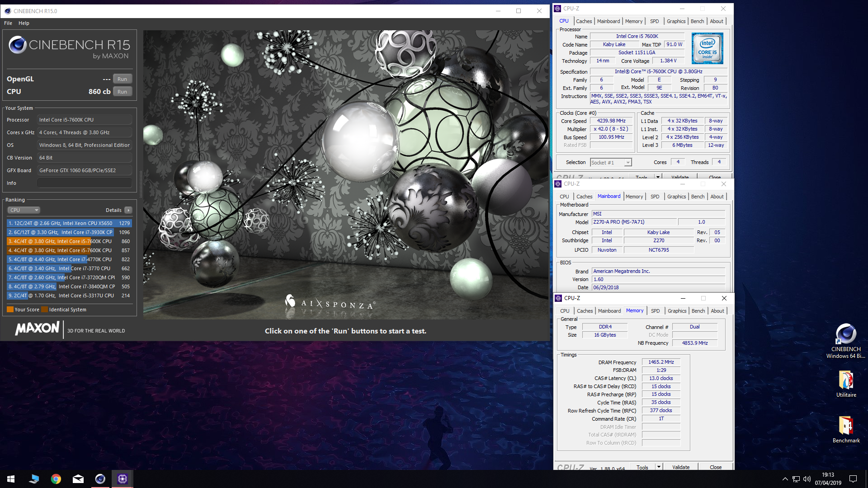Open the flag-and-computer taskbar icon
This screenshot has width=868, height=488.
[x=34, y=479]
